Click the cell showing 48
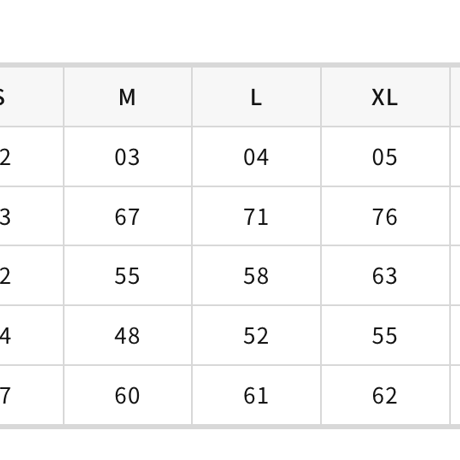The width and height of the screenshot is (460, 460). point(128,335)
